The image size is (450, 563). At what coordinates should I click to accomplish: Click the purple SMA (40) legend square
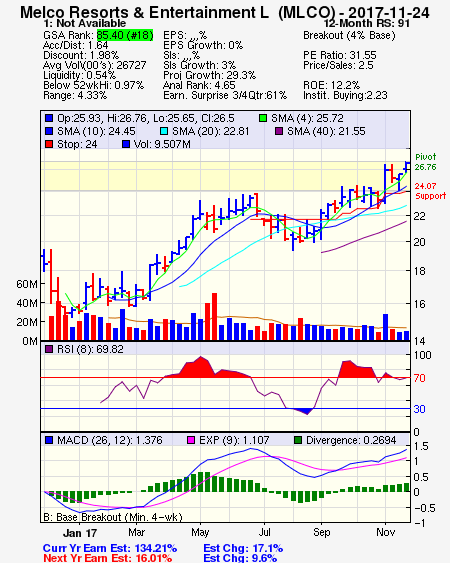point(279,131)
